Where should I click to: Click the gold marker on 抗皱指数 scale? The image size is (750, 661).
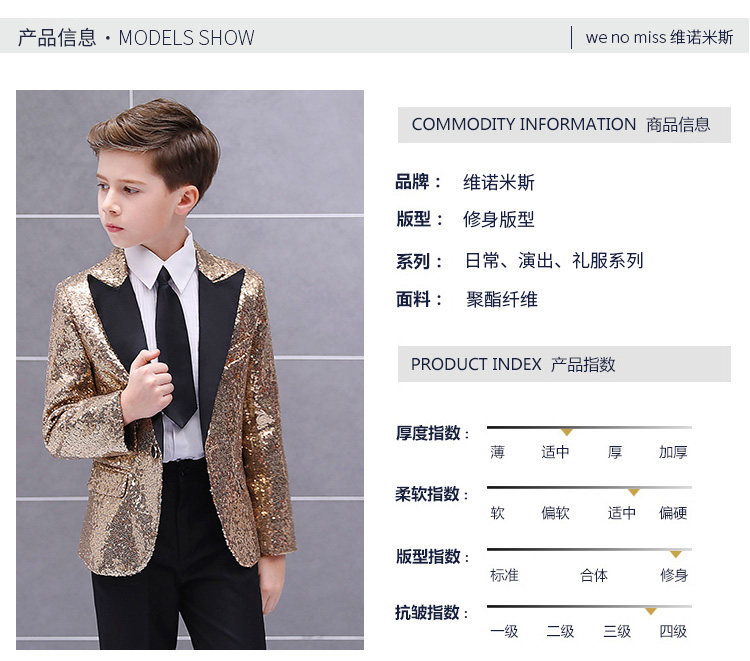point(651,611)
